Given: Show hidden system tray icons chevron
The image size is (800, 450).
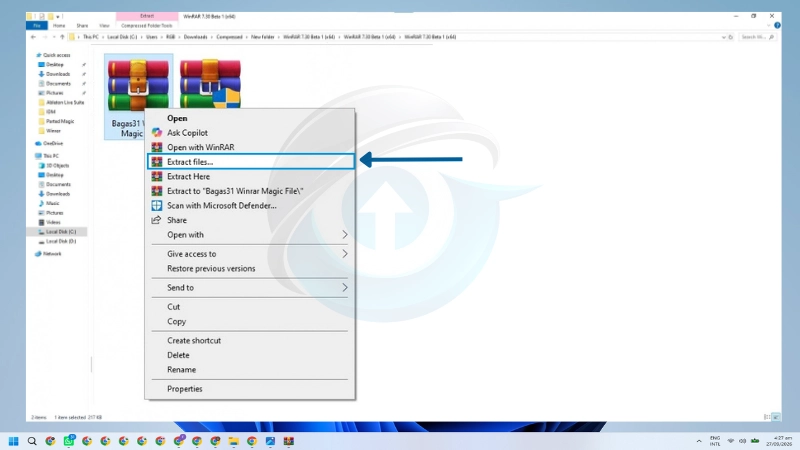Looking at the screenshot, I should click(x=699, y=441).
